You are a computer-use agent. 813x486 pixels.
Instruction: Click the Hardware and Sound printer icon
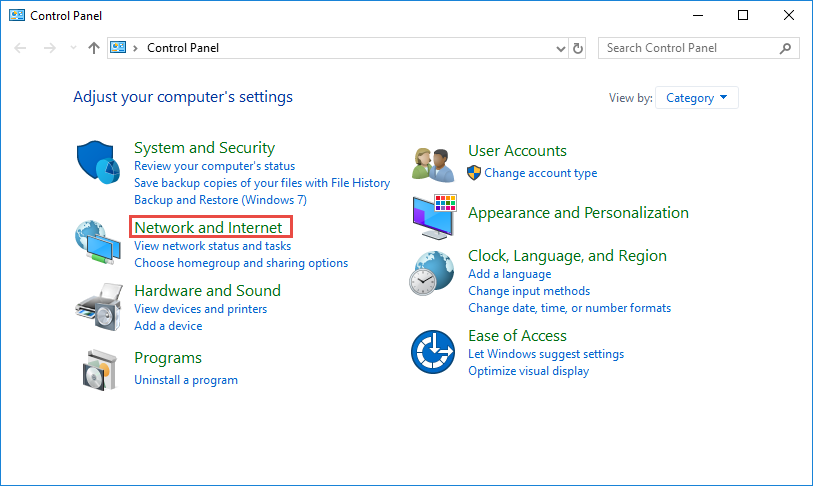98,307
